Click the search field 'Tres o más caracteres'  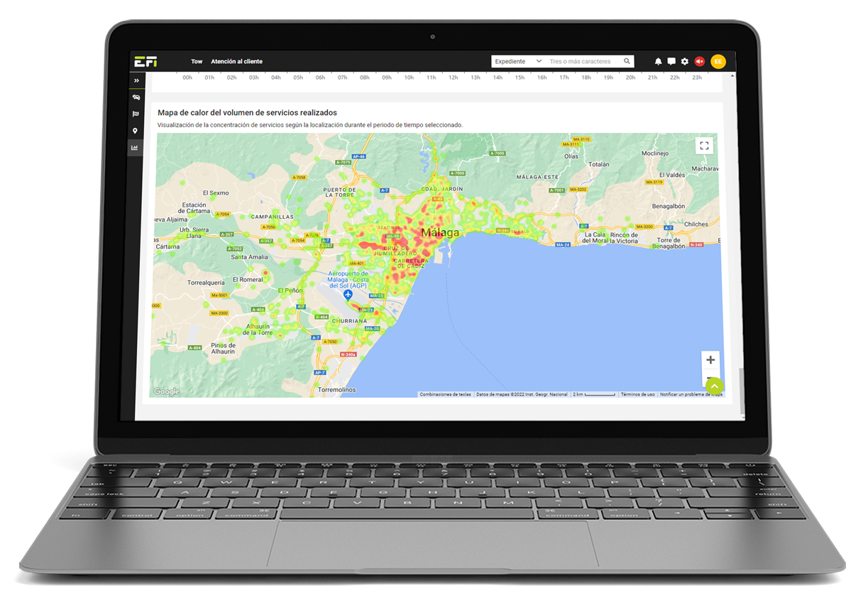582,62
